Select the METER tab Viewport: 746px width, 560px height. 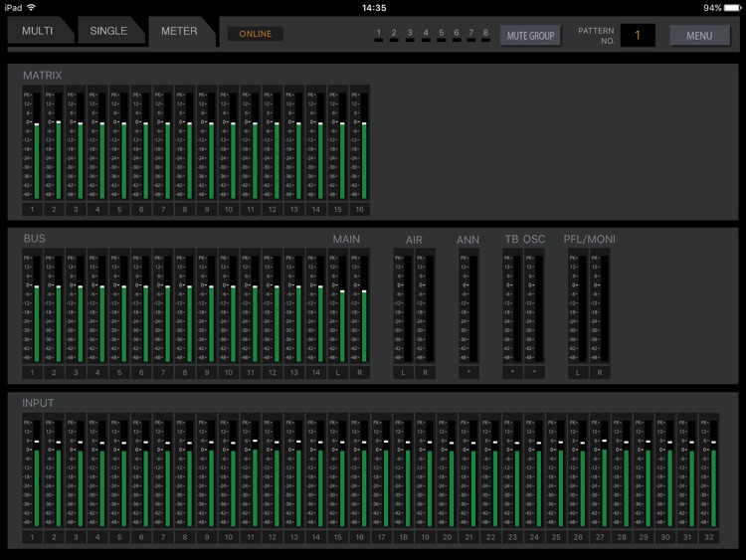pos(179,31)
